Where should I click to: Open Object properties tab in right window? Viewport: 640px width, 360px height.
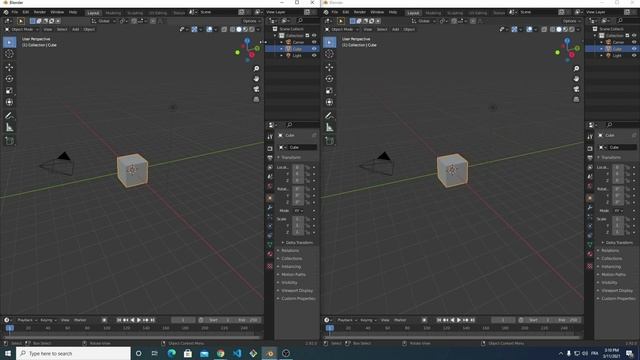tap(590, 198)
